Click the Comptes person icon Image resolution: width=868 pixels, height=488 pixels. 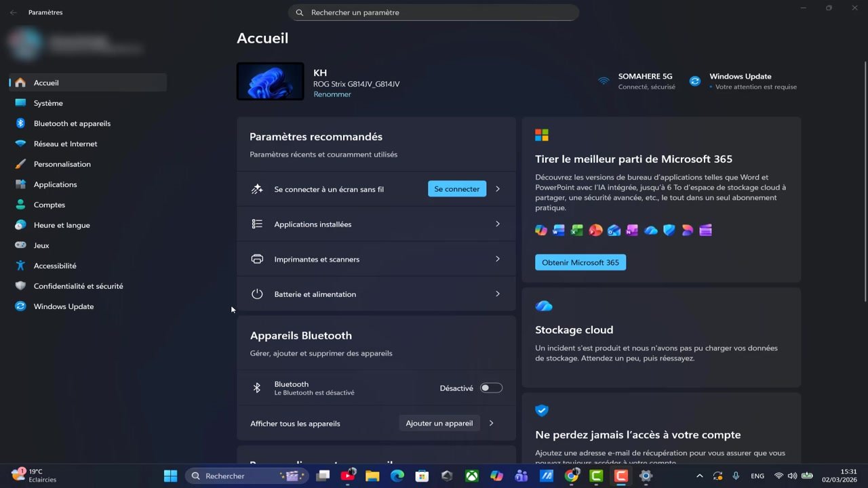tap(20, 205)
